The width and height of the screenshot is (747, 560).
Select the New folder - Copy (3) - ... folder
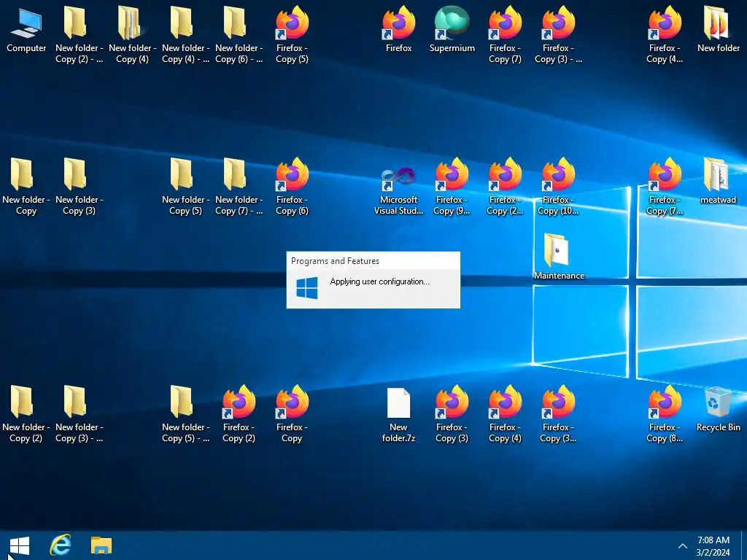coord(79,415)
